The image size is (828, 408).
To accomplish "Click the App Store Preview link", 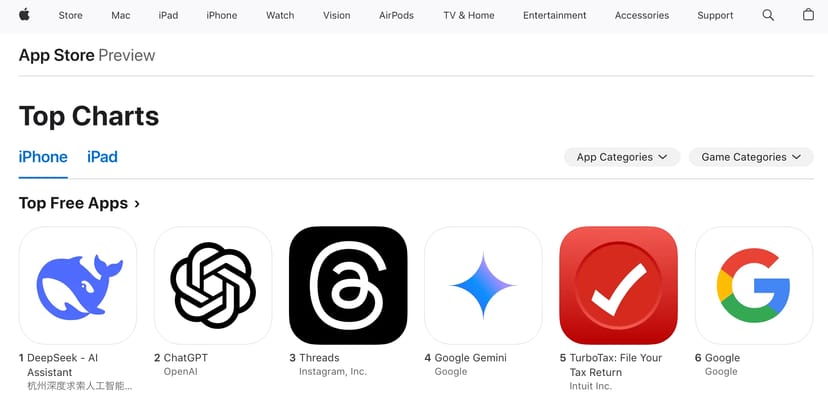I will point(87,55).
